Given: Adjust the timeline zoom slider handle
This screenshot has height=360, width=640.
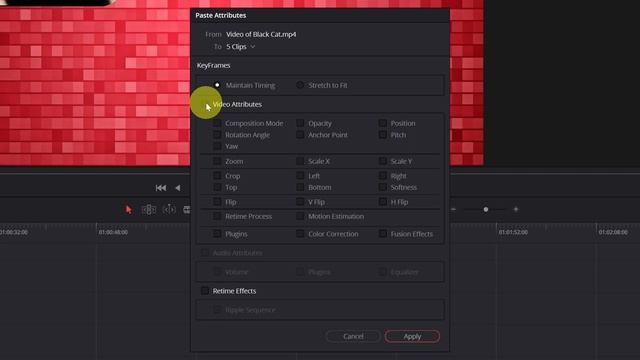Looking at the screenshot, I should coord(486,209).
